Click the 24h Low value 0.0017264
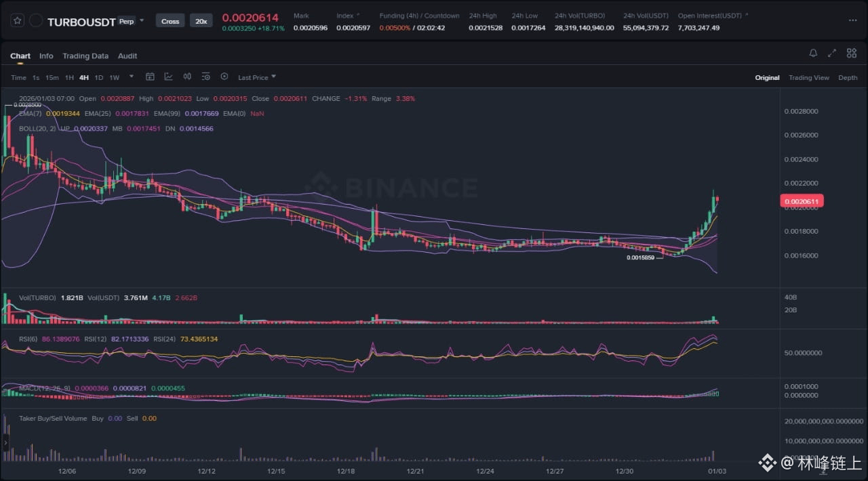 528,28
